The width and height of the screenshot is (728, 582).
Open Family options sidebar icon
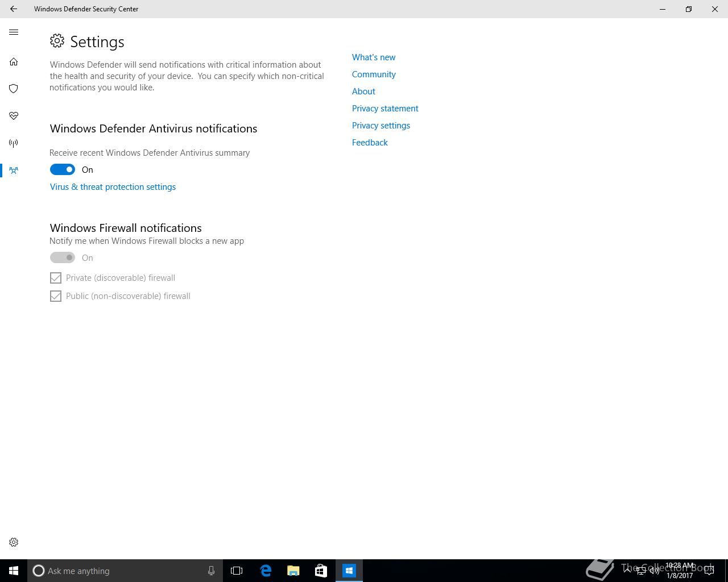(x=14, y=170)
